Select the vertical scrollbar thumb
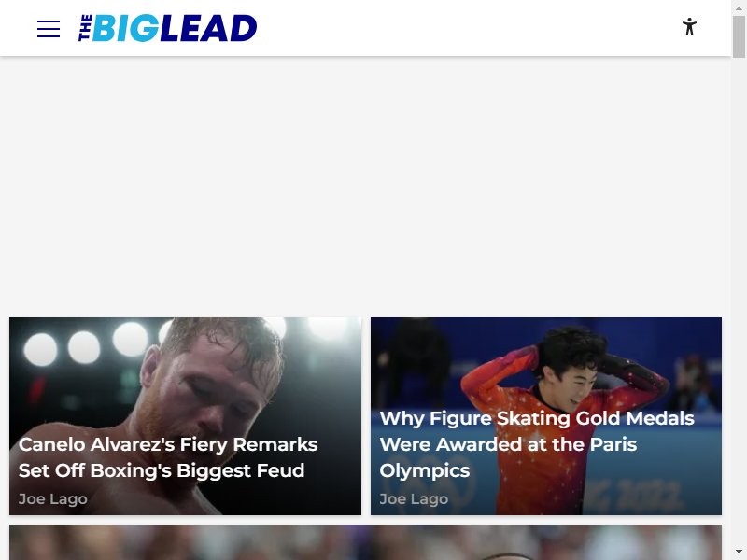This screenshot has height=560, width=747. [x=739, y=36]
